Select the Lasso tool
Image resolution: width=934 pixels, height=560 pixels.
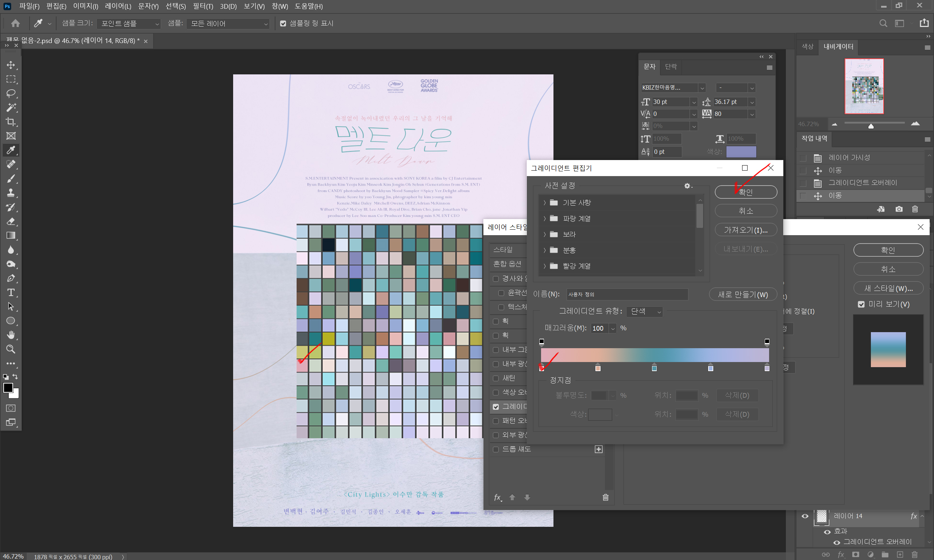coord(11,93)
